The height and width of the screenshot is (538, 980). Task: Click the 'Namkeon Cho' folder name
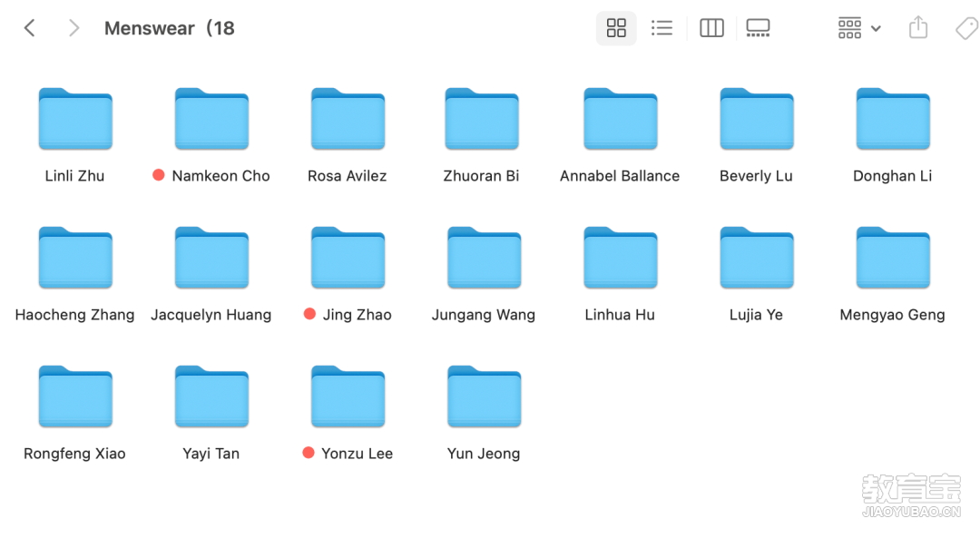(220, 176)
